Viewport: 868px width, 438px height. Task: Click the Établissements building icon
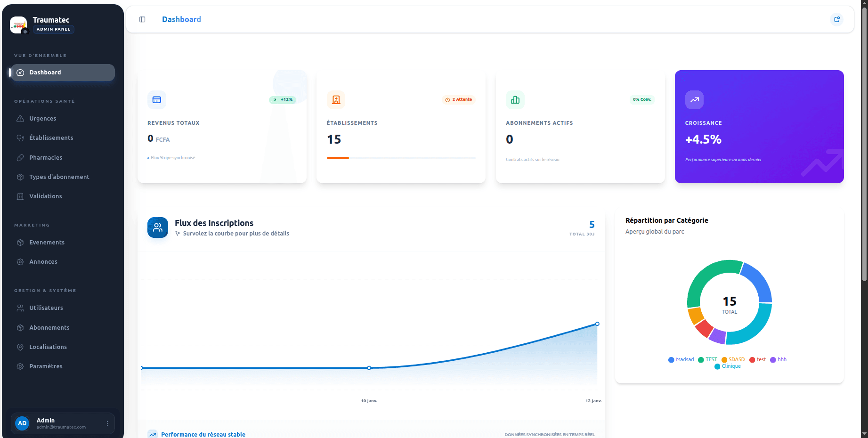[x=336, y=100]
